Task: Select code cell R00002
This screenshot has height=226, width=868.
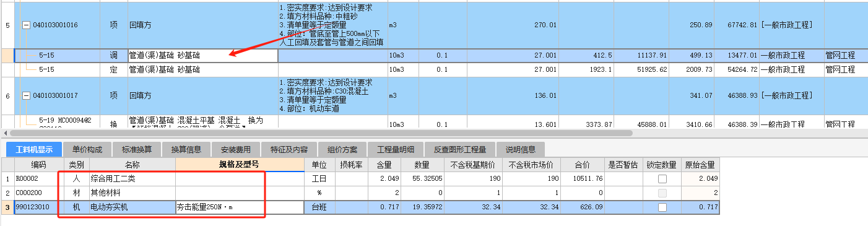Action: click(38, 179)
